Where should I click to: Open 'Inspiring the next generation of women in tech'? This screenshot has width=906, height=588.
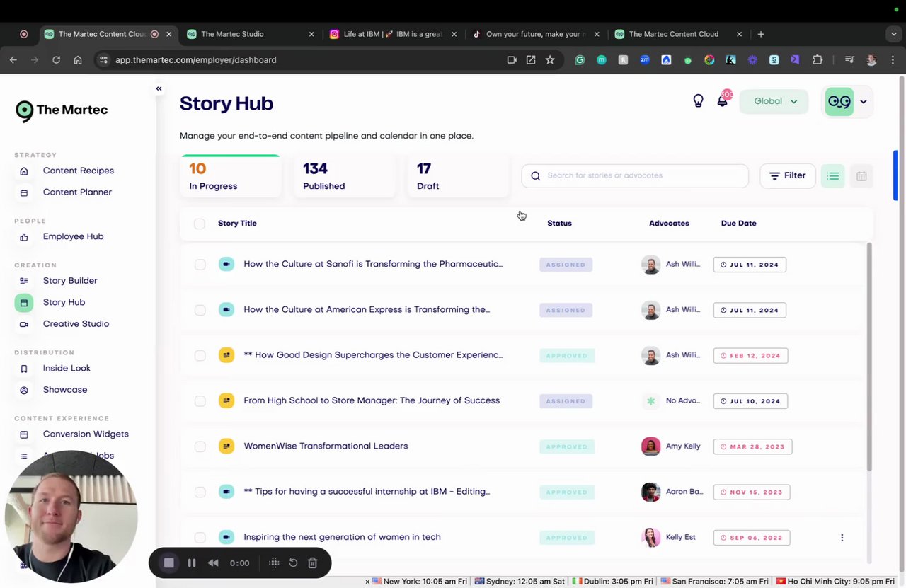click(342, 537)
